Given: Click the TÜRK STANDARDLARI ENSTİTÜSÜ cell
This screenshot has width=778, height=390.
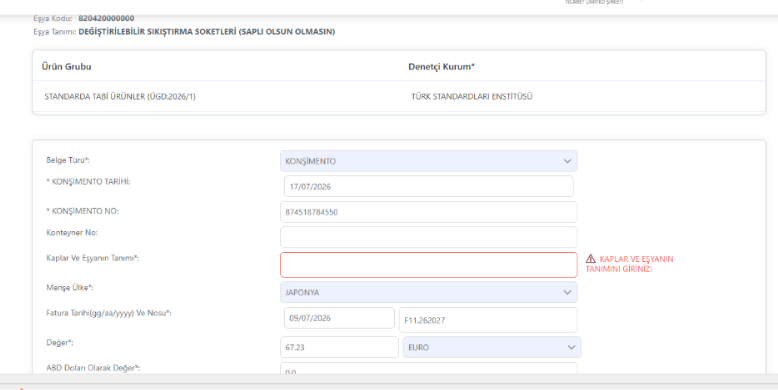Looking at the screenshot, I should [x=472, y=97].
